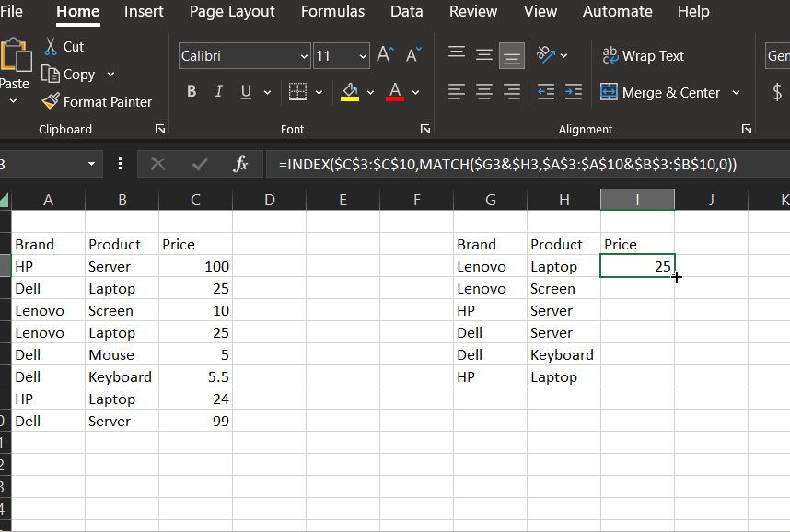The width and height of the screenshot is (790, 532).
Task: Switch to the Formulas ribbon tab
Action: [x=332, y=12]
